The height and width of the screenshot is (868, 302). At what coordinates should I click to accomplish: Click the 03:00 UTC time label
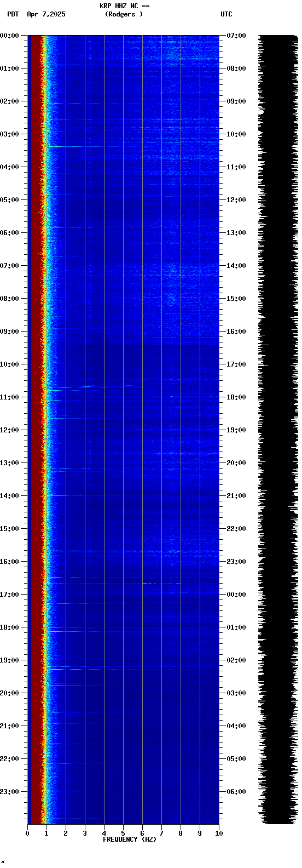coord(236,693)
